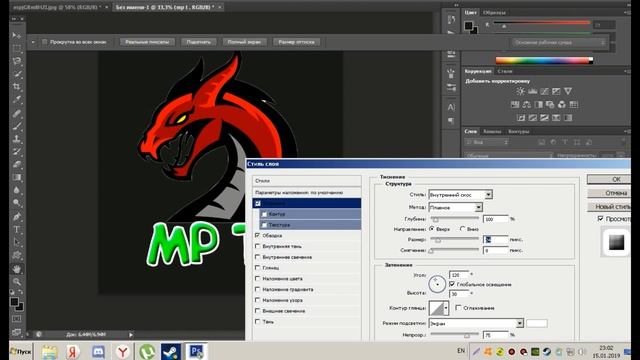The height and width of the screenshot is (360, 640).
Task: Select the Brush tool
Action: pyautogui.click(x=17, y=126)
